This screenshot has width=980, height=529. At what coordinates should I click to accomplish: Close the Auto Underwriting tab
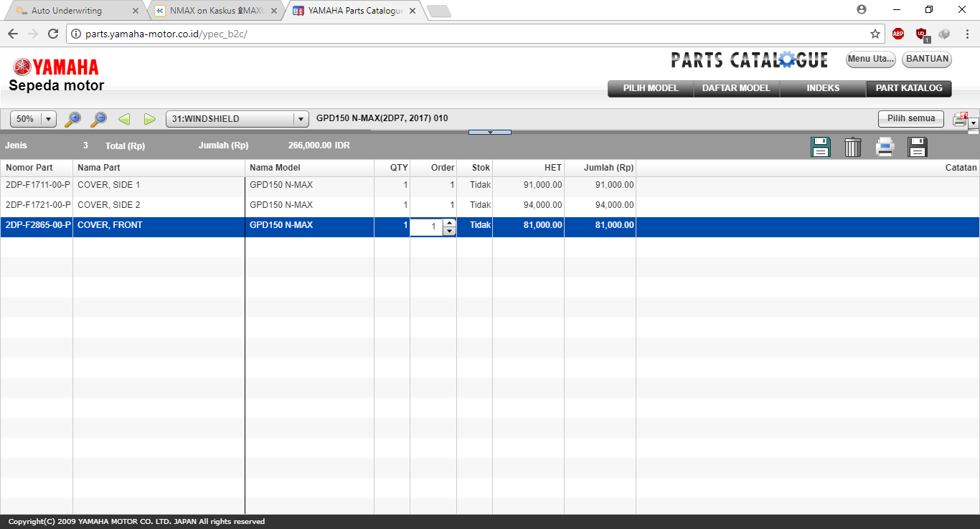pos(136,11)
